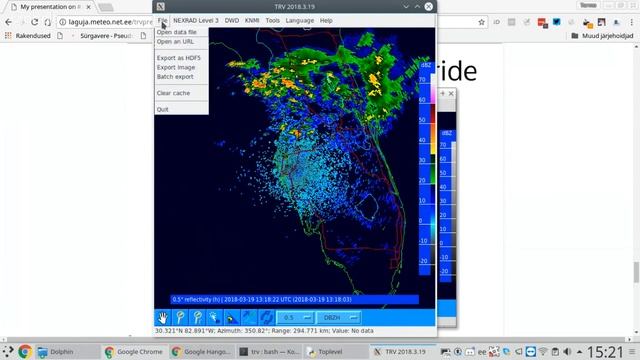Open the Wi-Fi network tray icon
The image size is (640, 360).
(x=543, y=351)
